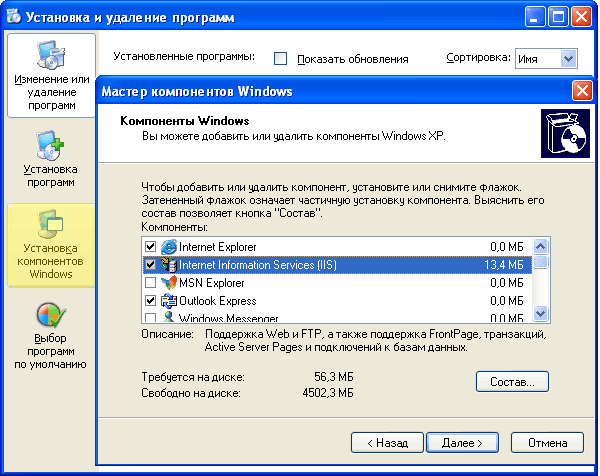Click the Состав... button

point(513,381)
